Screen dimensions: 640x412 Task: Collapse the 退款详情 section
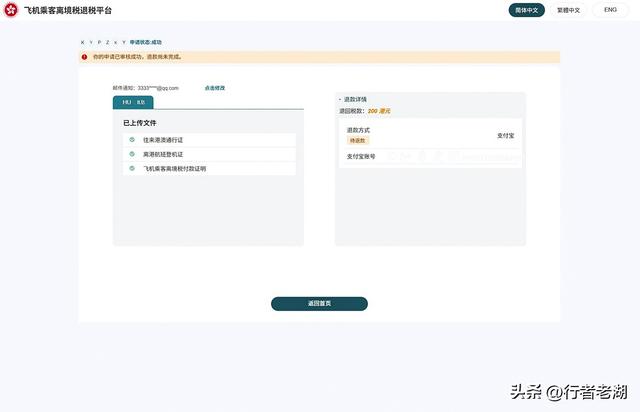pyautogui.click(x=353, y=99)
